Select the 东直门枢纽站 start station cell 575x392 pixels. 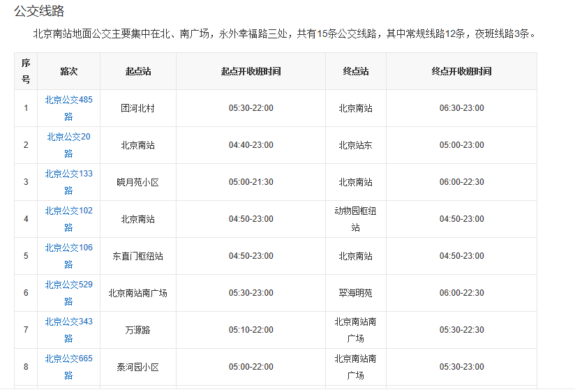138,256
